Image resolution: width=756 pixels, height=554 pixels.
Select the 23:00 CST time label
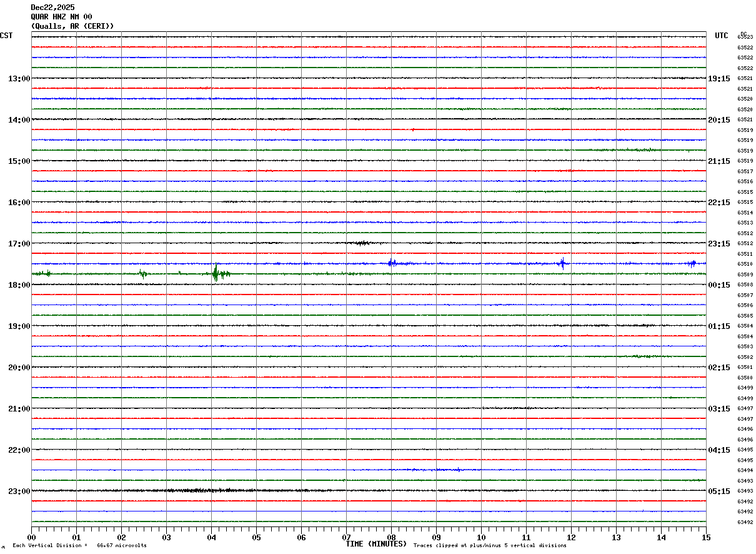click(x=19, y=491)
